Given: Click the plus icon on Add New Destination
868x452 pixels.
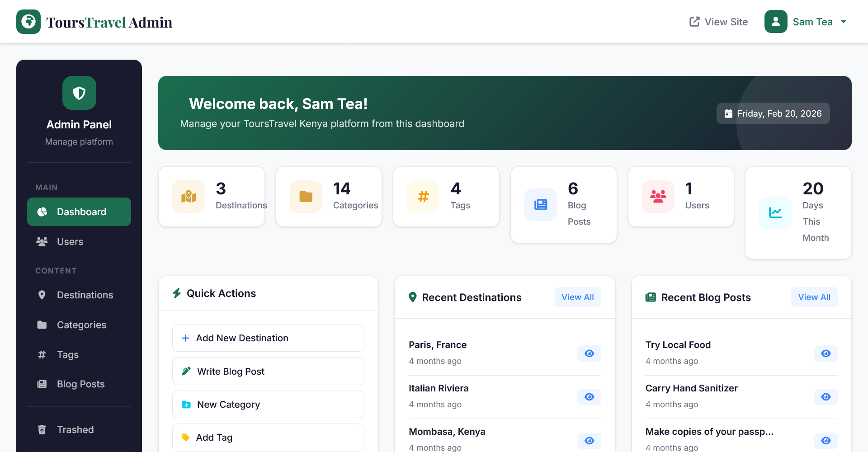Looking at the screenshot, I should (x=185, y=338).
